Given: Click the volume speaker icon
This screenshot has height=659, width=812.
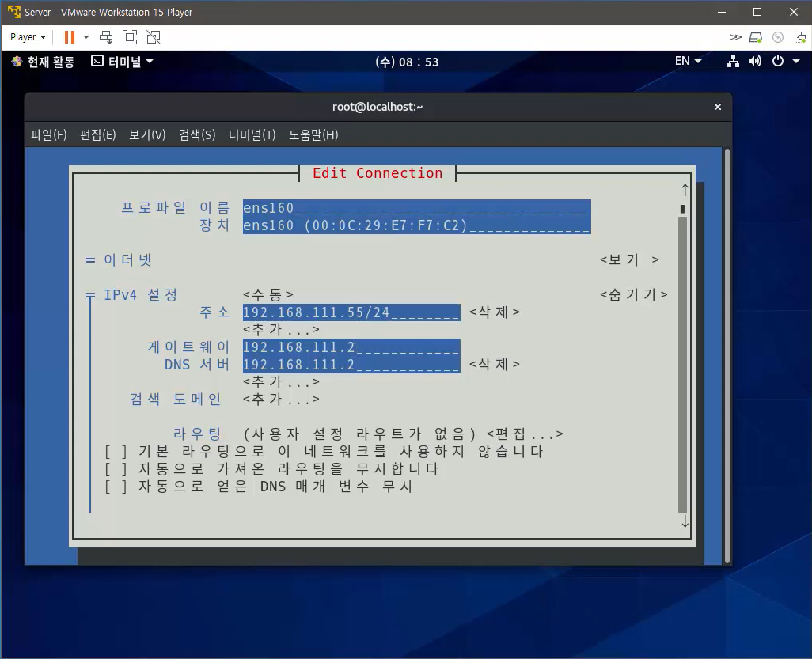Looking at the screenshot, I should click(755, 62).
